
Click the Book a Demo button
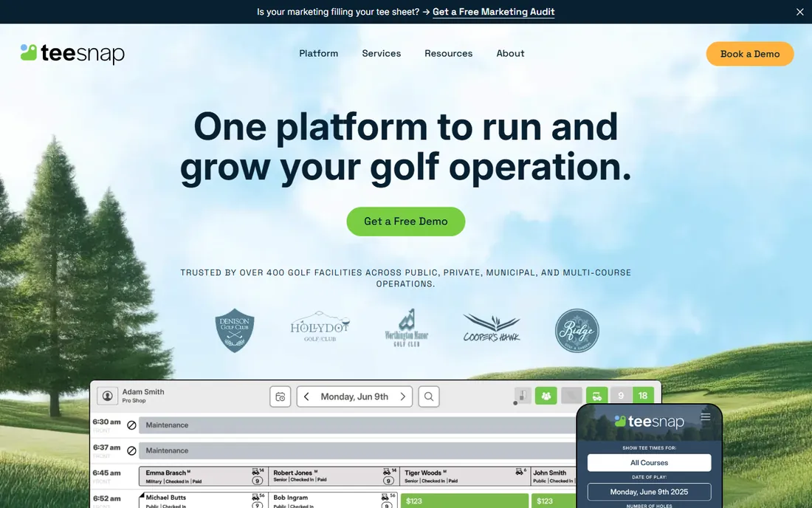tap(749, 54)
